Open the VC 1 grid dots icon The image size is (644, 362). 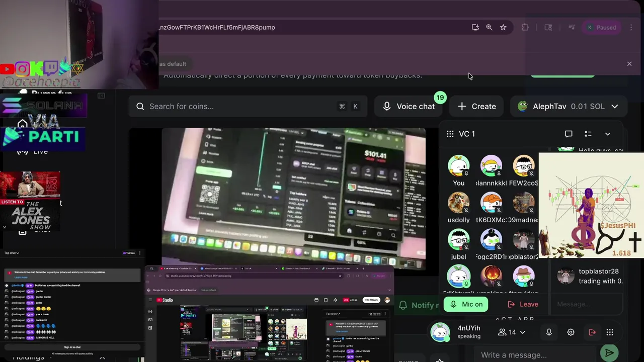(x=450, y=134)
